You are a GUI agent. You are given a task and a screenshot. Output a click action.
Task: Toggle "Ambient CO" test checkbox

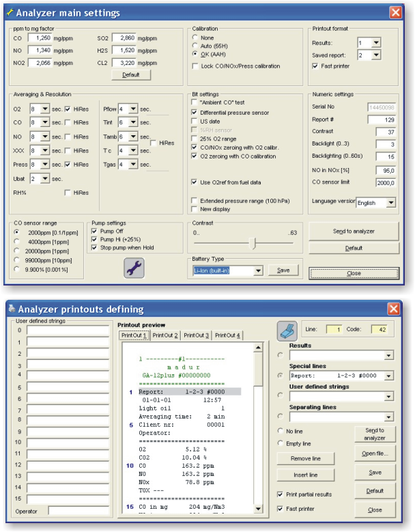click(x=195, y=102)
